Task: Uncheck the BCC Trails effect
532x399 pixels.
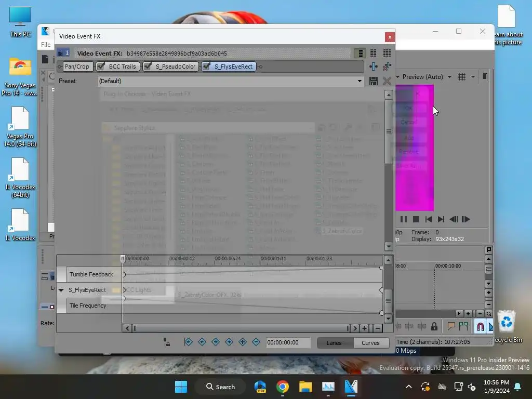Action: [x=101, y=66]
